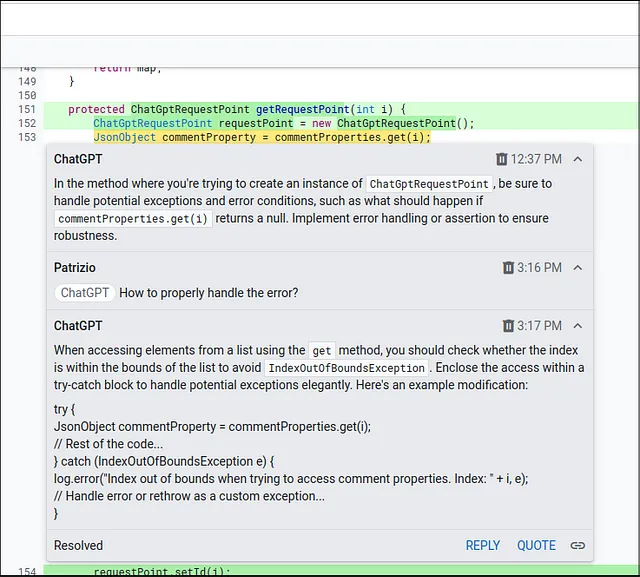Click the REPLY button
Screen dimensions: 640x577
point(483,546)
